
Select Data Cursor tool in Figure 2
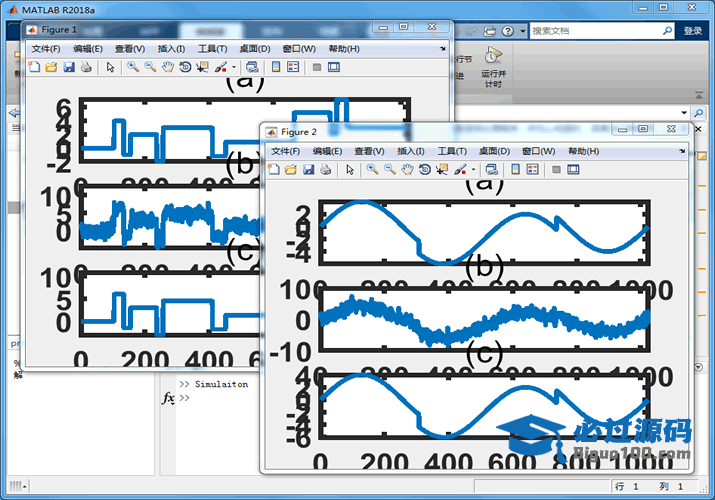[441, 170]
